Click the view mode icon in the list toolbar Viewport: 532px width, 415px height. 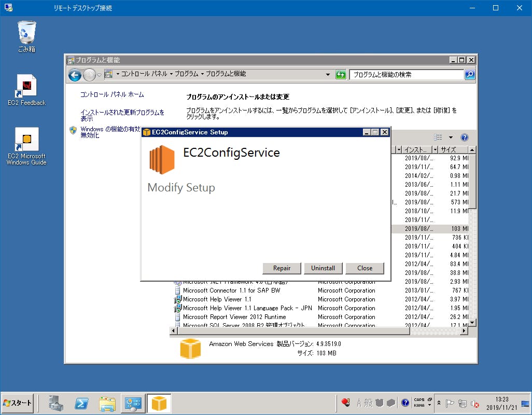[x=438, y=137]
